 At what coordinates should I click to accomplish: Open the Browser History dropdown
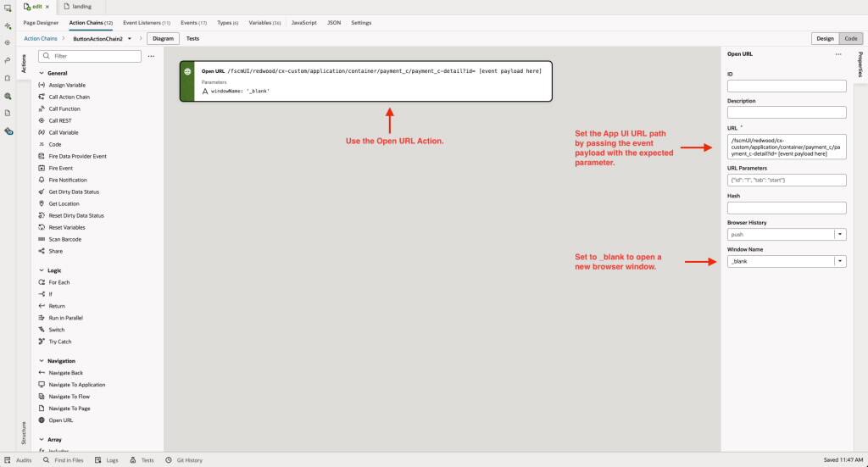[840, 235]
